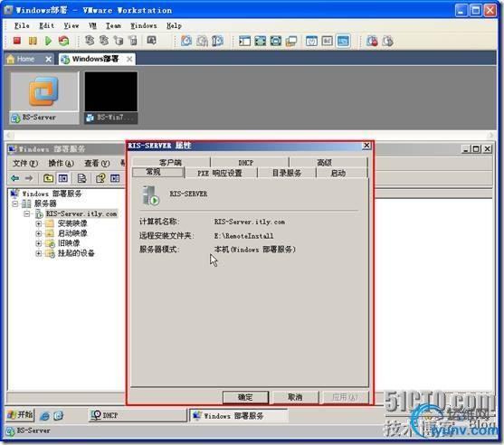Expand the 旧映像 tree node
Image resolution: width=504 pixels, height=445 pixels.
click(x=39, y=243)
